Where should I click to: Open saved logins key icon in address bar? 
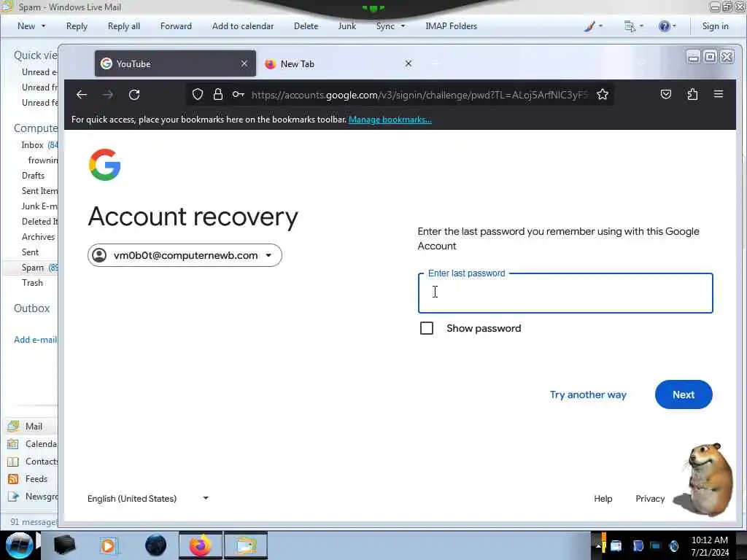(x=239, y=94)
